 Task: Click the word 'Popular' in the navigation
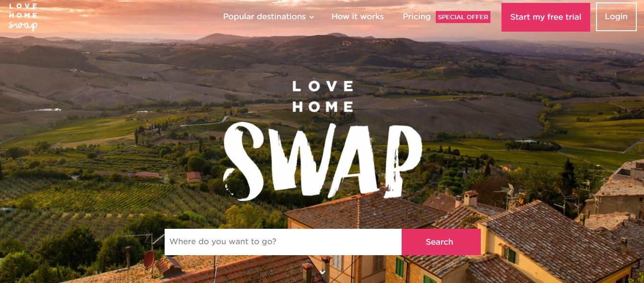(x=238, y=17)
